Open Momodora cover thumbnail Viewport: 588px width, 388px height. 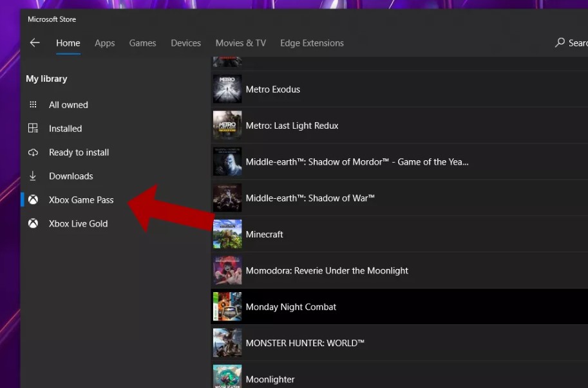tap(227, 270)
